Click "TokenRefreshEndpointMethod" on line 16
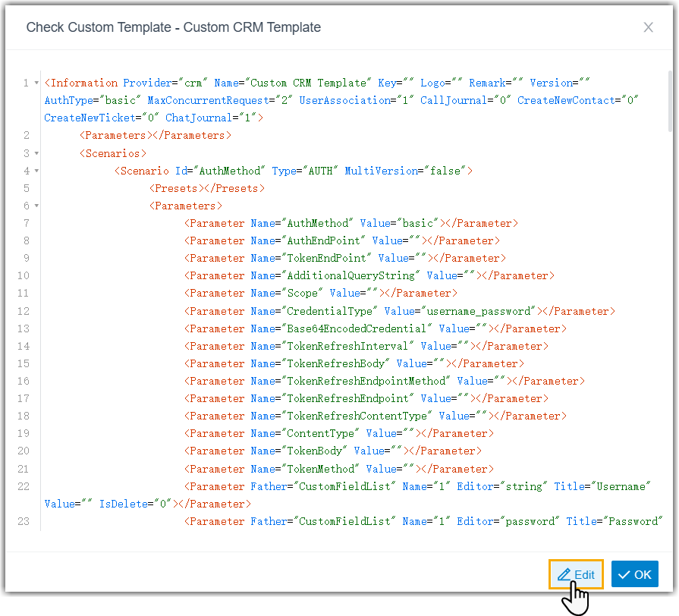The height and width of the screenshot is (616, 679). click(366, 381)
